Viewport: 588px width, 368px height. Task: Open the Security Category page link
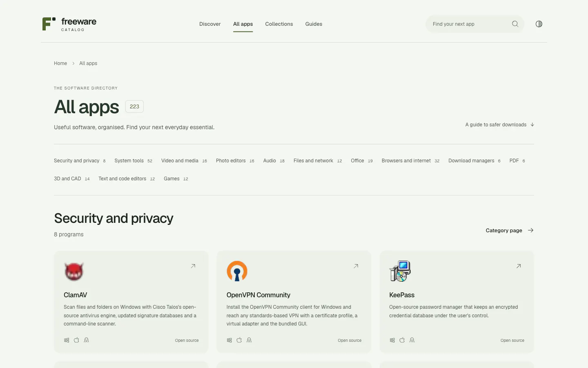(x=510, y=231)
